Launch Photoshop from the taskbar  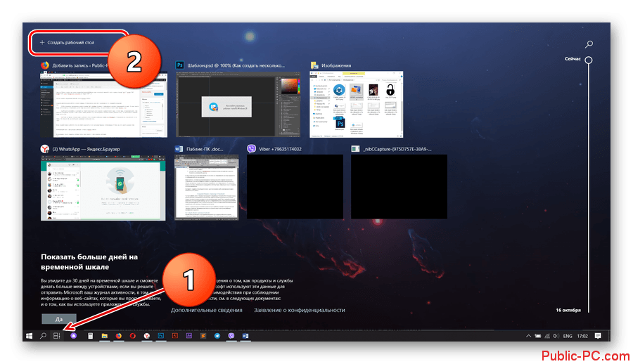pos(160,336)
